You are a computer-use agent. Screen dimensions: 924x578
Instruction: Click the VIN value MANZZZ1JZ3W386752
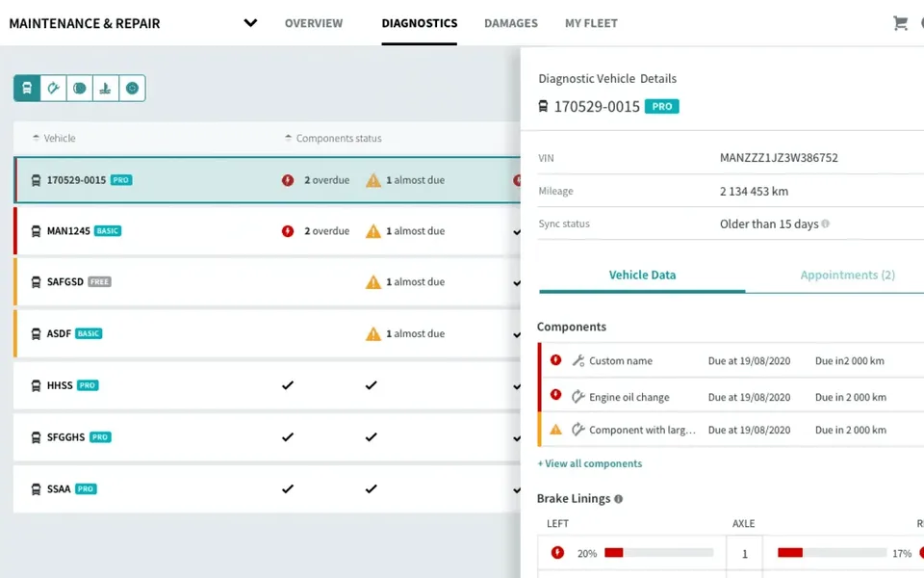[x=779, y=157]
